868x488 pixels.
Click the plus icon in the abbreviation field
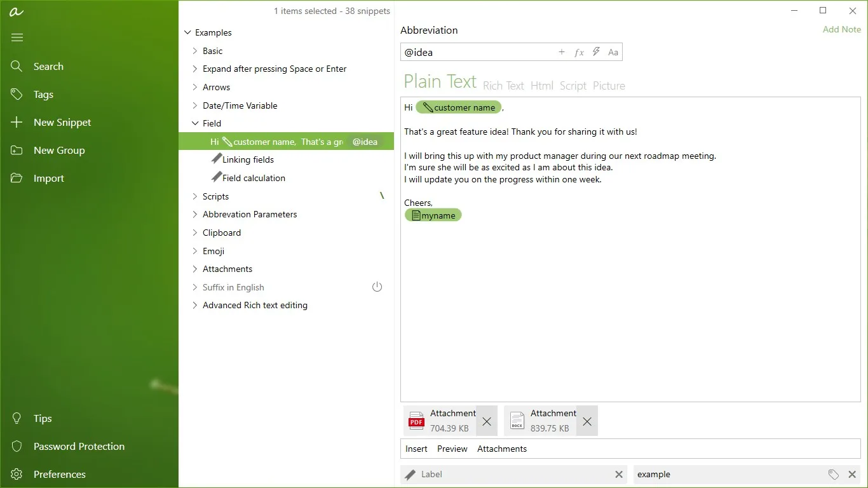(562, 52)
